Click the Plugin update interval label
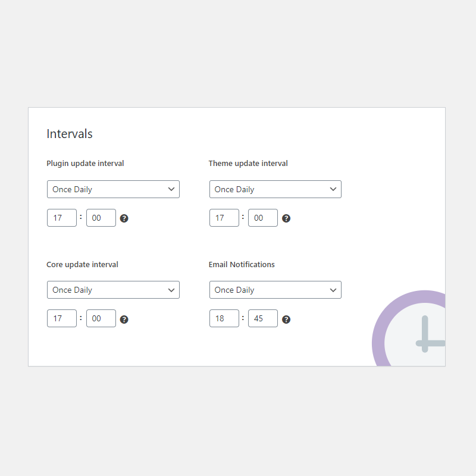The height and width of the screenshot is (476, 476). pyautogui.click(x=85, y=164)
